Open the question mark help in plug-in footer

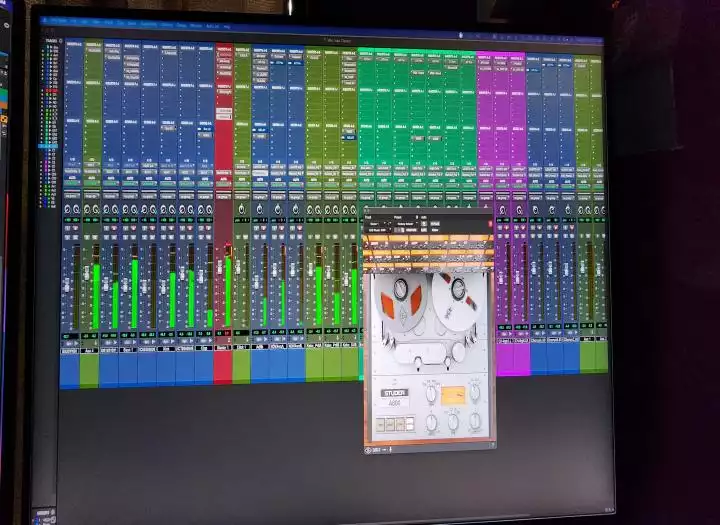pyautogui.click(x=492, y=445)
